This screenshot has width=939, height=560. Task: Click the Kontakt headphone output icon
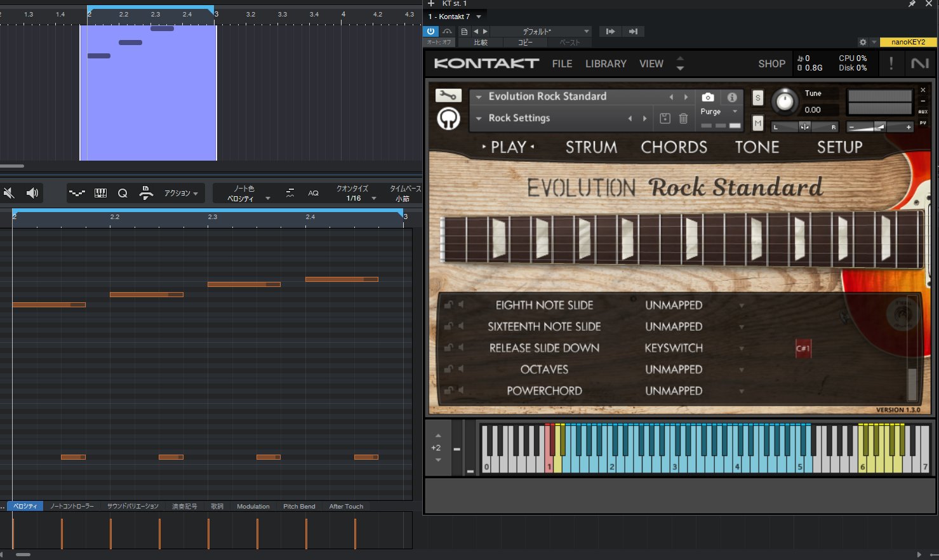pos(448,119)
